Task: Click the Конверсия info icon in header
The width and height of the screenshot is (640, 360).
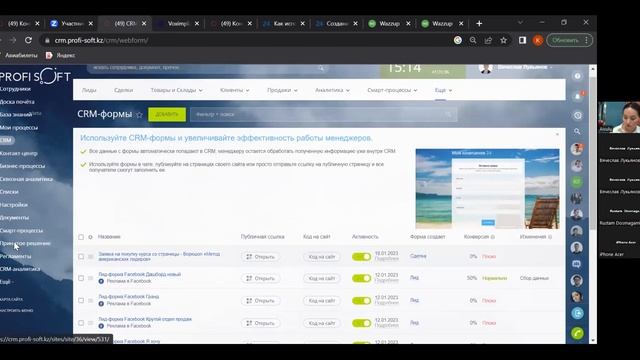Action: [493, 237]
